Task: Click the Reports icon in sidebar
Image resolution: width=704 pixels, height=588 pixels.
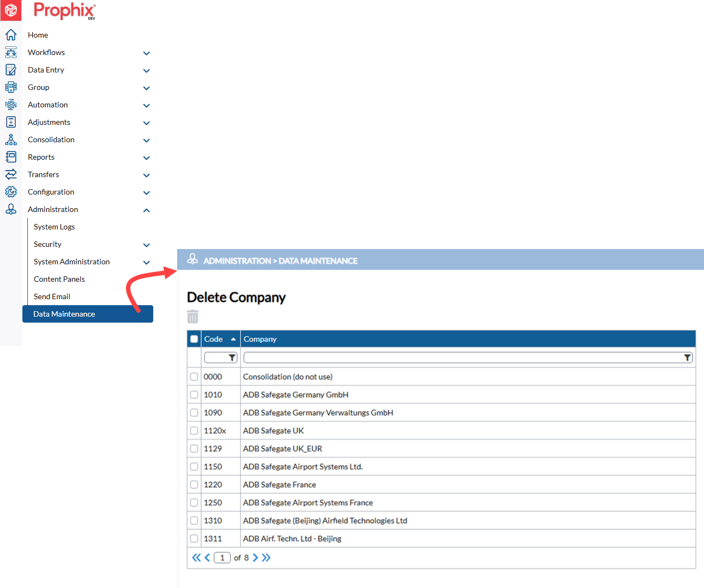Action: 11,157
